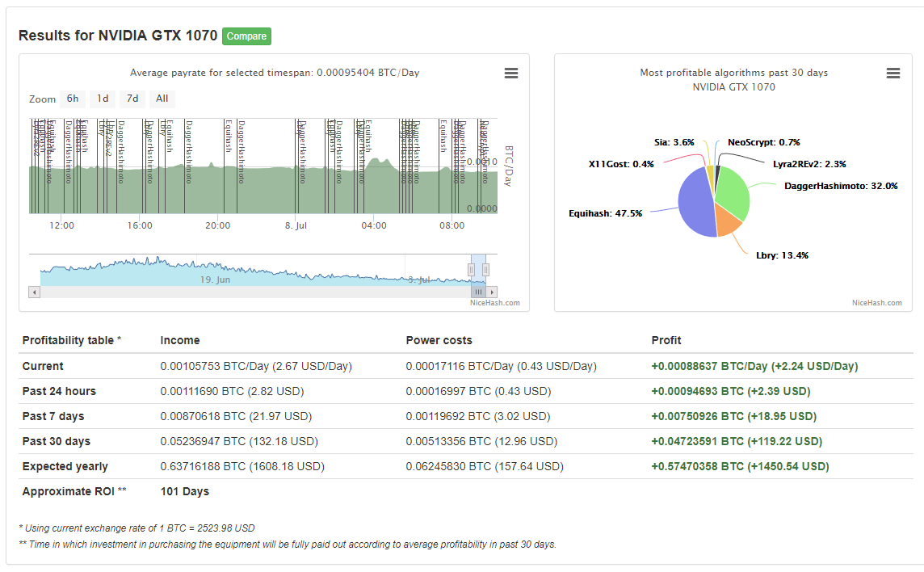Screen dimensions: 924x572
Task: Click the navigator scroll left arrow
Action: [x=34, y=292]
